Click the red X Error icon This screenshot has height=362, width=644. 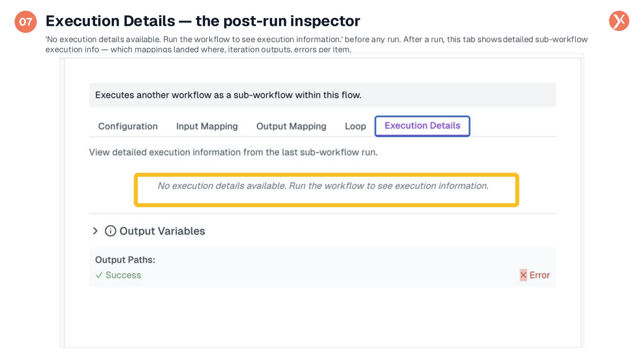tap(523, 275)
